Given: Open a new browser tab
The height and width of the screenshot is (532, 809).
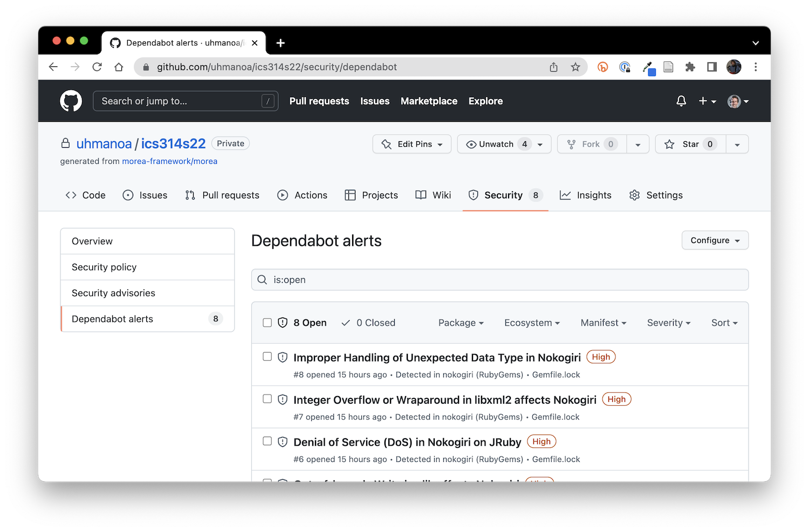Looking at the screenshot, I should click(280, 43).
